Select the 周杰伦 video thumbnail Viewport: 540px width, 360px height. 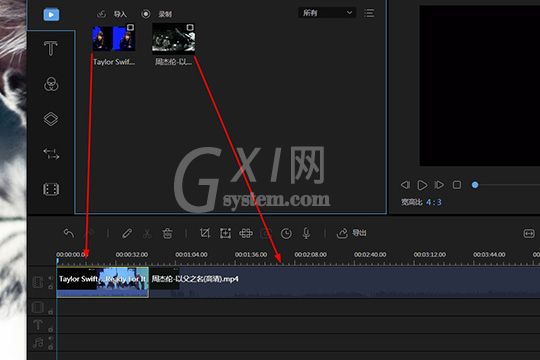(x=174, y=38)
